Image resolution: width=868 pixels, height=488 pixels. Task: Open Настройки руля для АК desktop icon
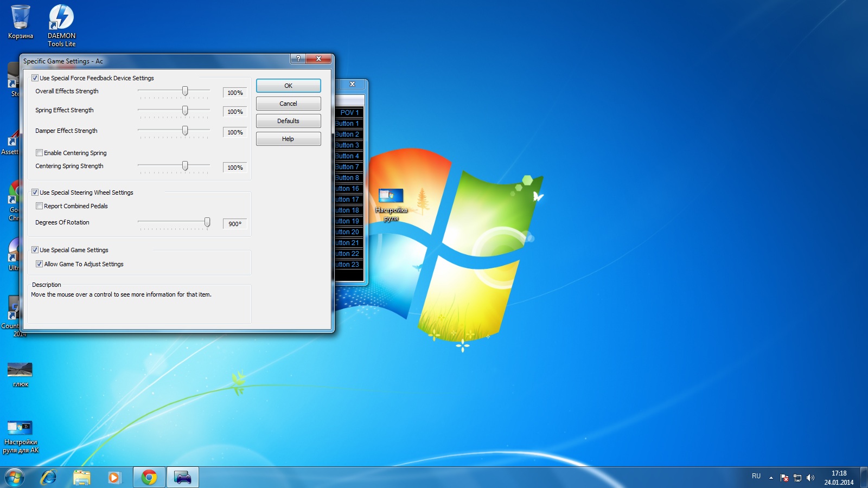21,435
